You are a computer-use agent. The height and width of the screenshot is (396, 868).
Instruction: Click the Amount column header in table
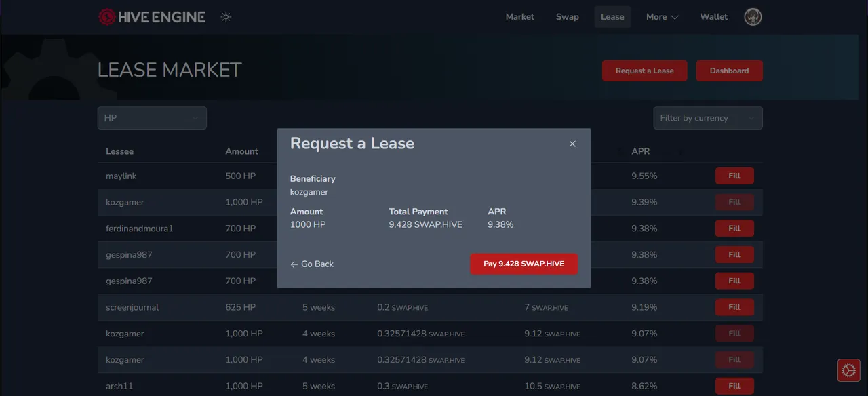tap(241, 151)
